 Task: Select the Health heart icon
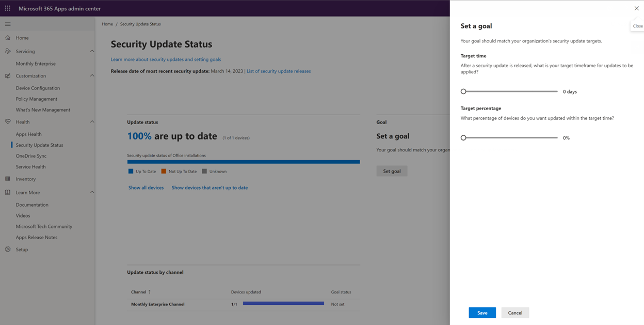click(7, 121)
